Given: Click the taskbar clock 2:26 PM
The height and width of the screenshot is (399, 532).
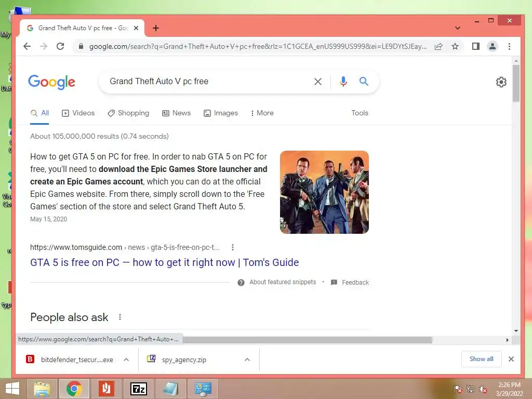Looking at the screenshot, I should pos(509,389).
